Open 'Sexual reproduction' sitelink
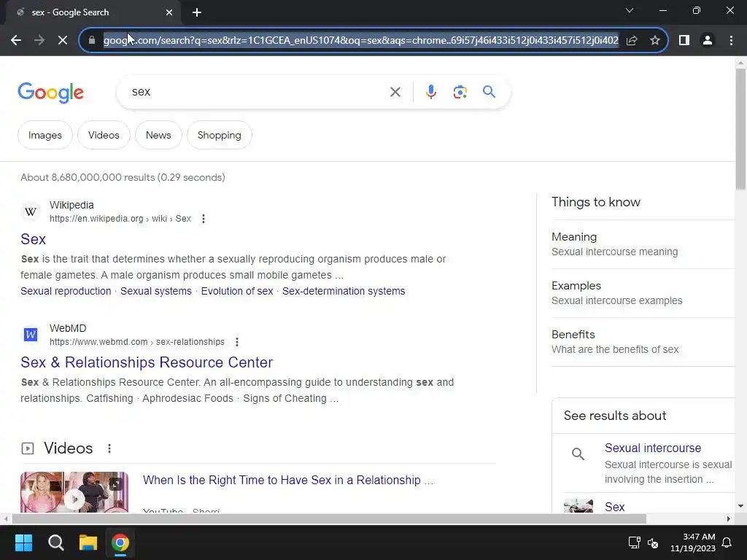Screen dimensions: 747x560 coord(66,291)
